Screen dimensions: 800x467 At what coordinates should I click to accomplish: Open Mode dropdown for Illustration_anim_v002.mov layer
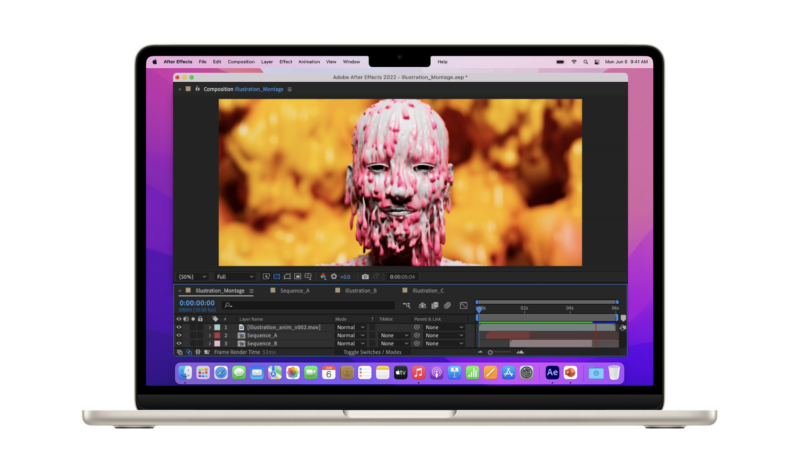pyautogui.click(x=351, y=327)
